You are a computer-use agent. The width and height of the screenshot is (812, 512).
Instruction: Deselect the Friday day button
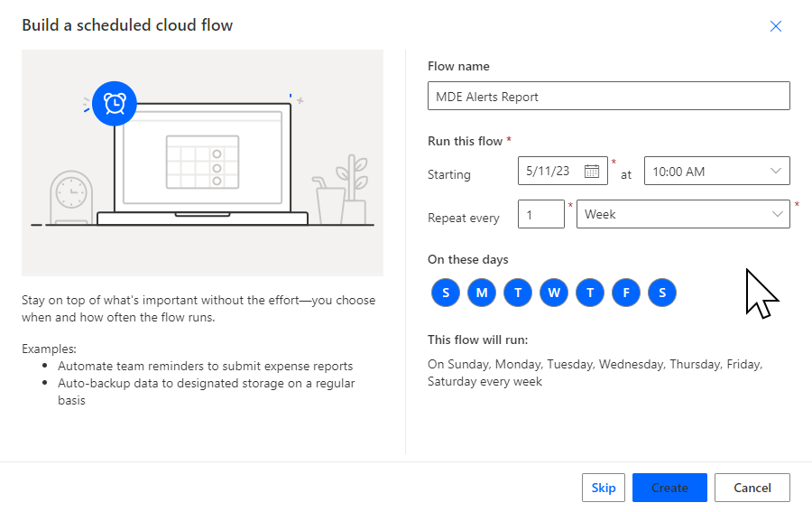pos(626,293)
